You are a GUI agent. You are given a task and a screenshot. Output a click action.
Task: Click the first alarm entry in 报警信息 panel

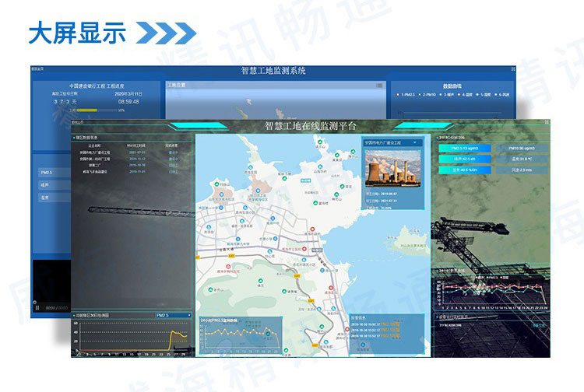[x=375, y=324]
